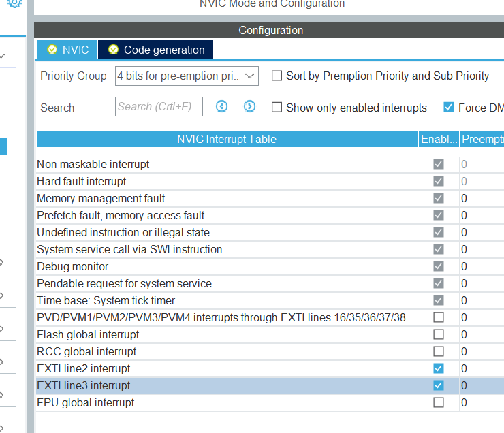Click the NVIC Interrupt Table column header
The image size is (504, 433).
tap(227, 139)
